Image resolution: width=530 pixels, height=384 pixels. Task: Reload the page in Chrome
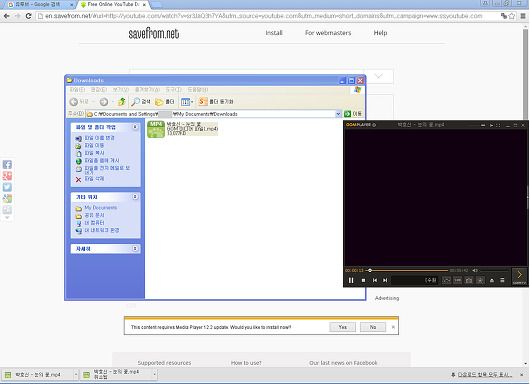[28, 16]
